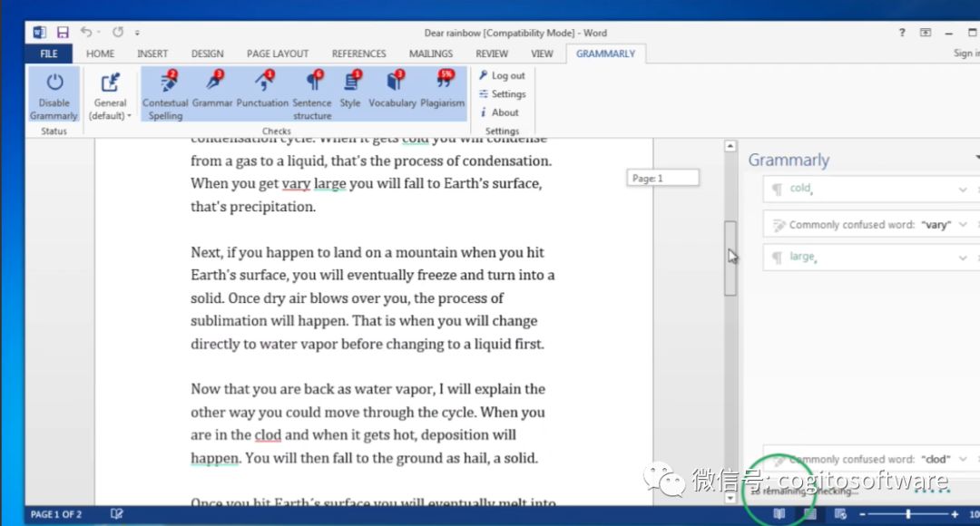The image size is (980, 526).
Task: Toggle the Style check
Action: 350,90
